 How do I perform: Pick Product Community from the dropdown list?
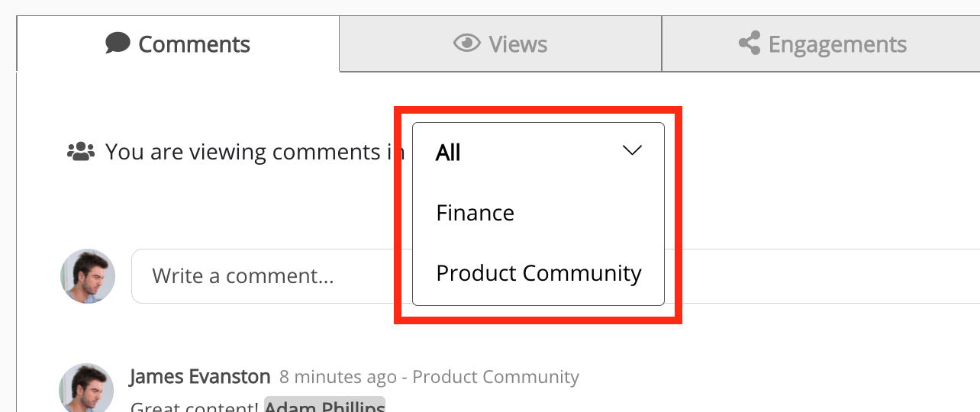click(x=538, y=273)
